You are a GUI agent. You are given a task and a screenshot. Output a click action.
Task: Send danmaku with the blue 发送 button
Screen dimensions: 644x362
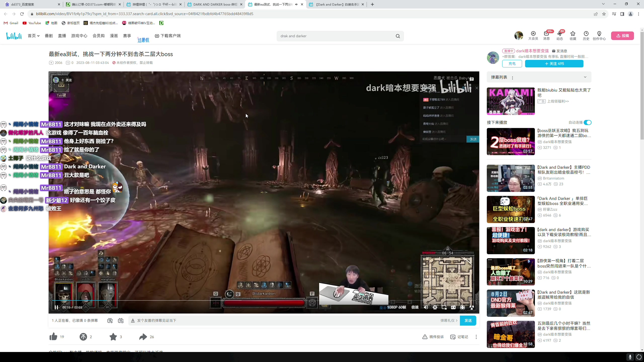pyautogui.click(x=468, y=321)
